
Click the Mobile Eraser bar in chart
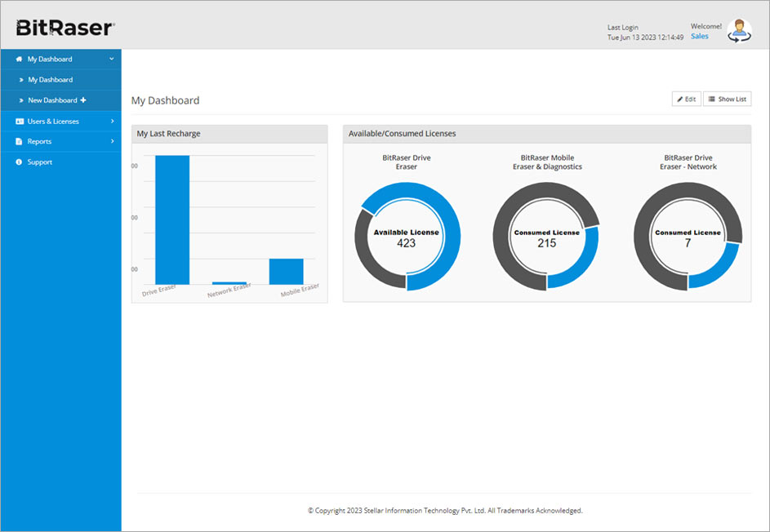click(x=287, y=272)
